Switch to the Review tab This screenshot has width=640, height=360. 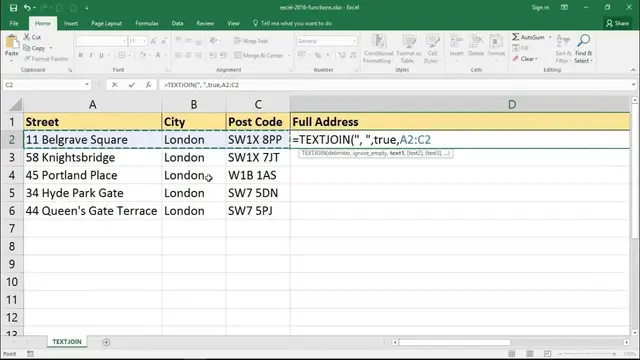coord(205,23)
